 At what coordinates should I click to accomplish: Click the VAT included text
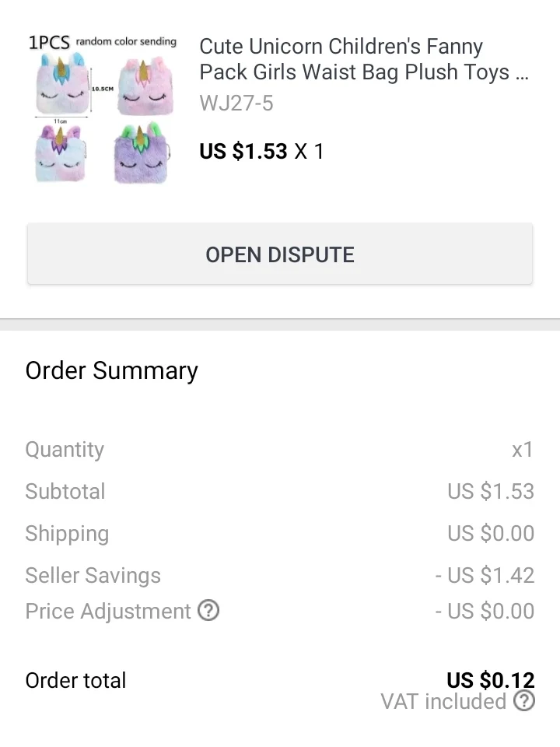[x=443, y=702]
